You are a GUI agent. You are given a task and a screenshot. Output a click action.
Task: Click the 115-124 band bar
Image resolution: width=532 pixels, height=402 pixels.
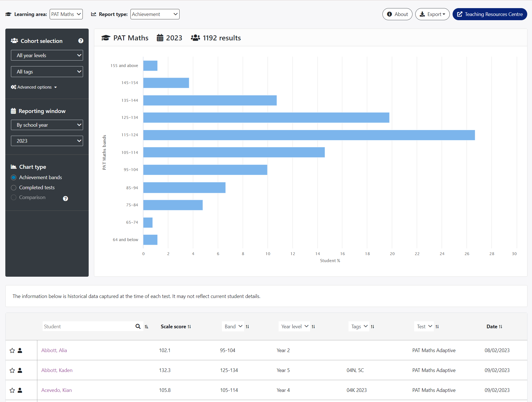pyautogui.click(x=309, y=135)
